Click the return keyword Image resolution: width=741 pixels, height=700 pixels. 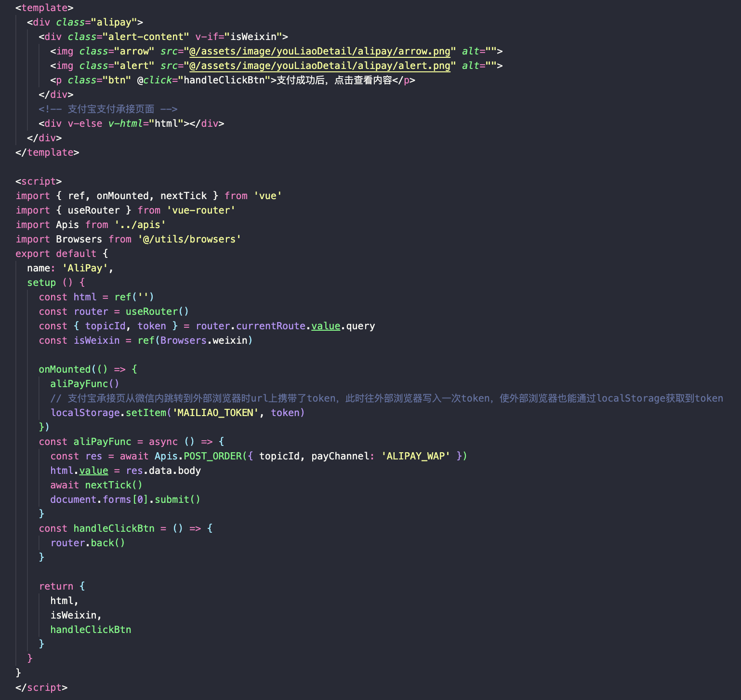(x=56, y=586)
